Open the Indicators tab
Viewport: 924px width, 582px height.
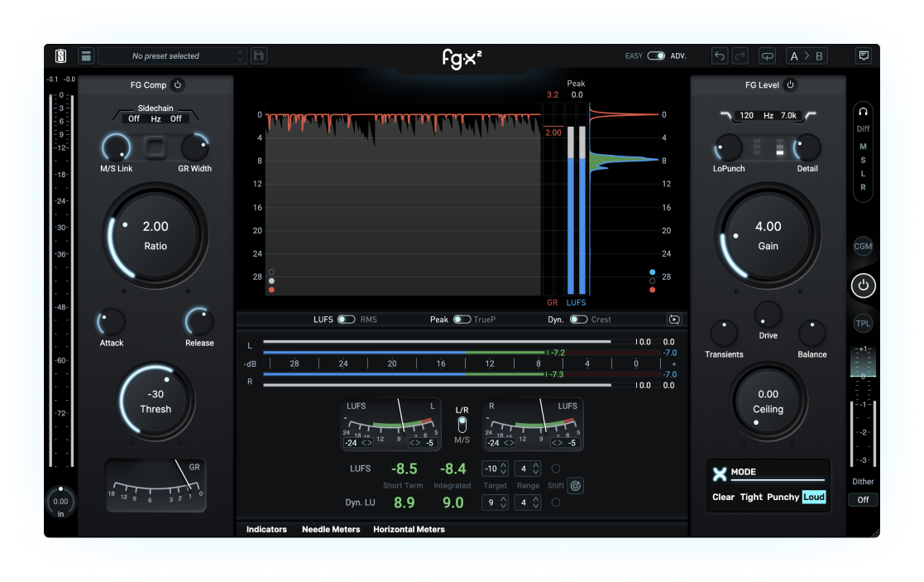click(266, 530)
